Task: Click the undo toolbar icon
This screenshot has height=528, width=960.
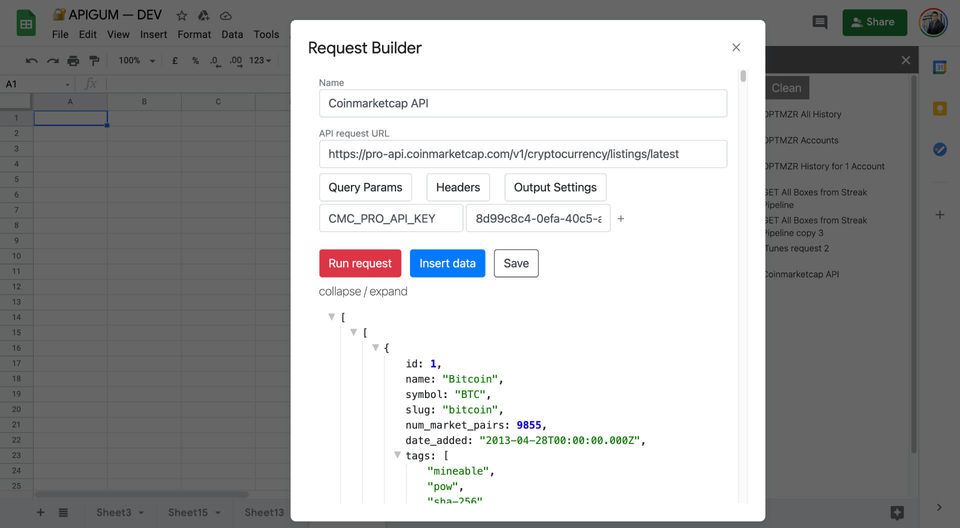Action: click(32, 61)
